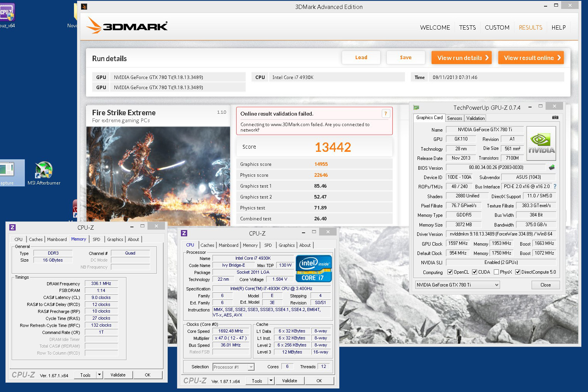Screen dimensions: 588x392
Task: Click the 3DMark title bar app icon
Action: (x=84, y=7)
